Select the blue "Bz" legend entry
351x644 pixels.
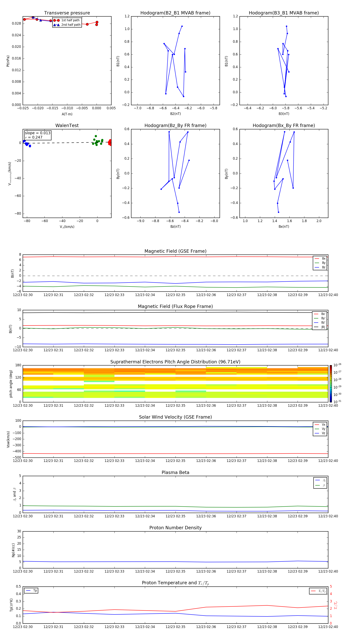pos(320,267)
